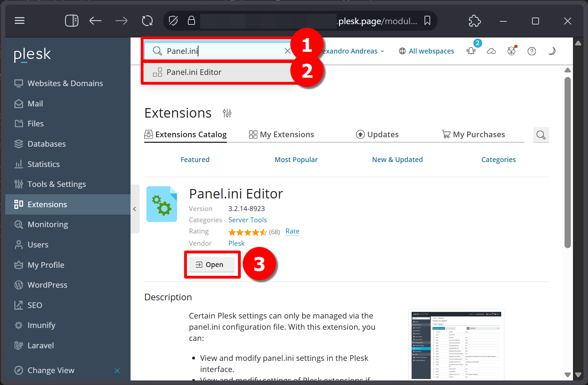
Task: Switch to My Purchases tab
Action: click(x=473, y=134)
